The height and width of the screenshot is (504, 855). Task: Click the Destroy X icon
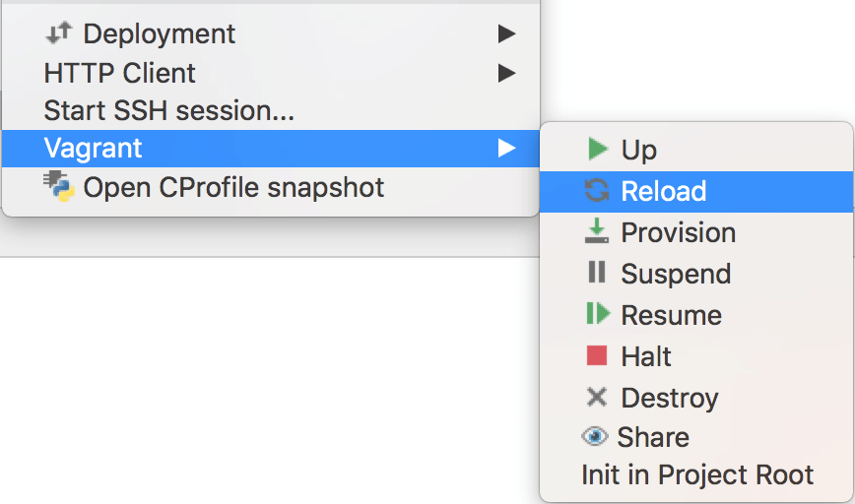[597, 398]
